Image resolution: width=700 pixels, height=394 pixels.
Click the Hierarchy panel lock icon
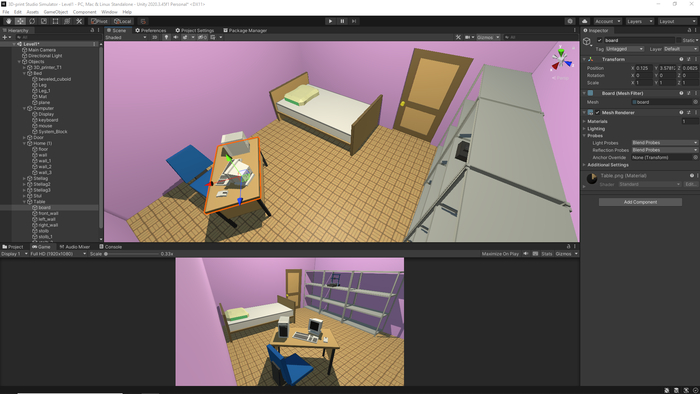tap(92, 30)
